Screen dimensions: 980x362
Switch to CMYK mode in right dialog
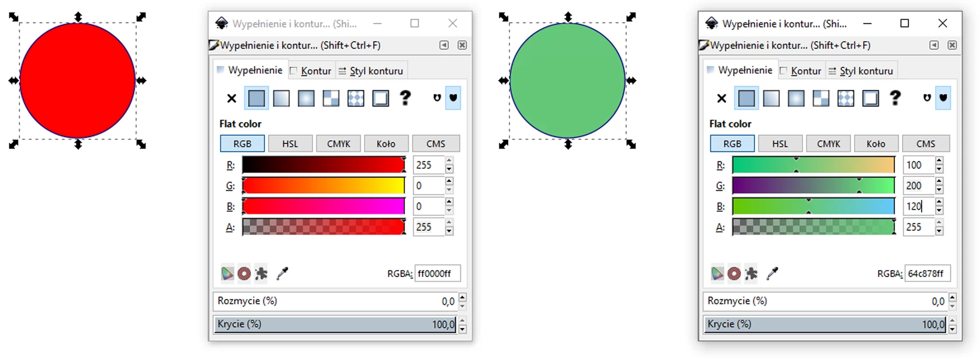pos(828,144)
